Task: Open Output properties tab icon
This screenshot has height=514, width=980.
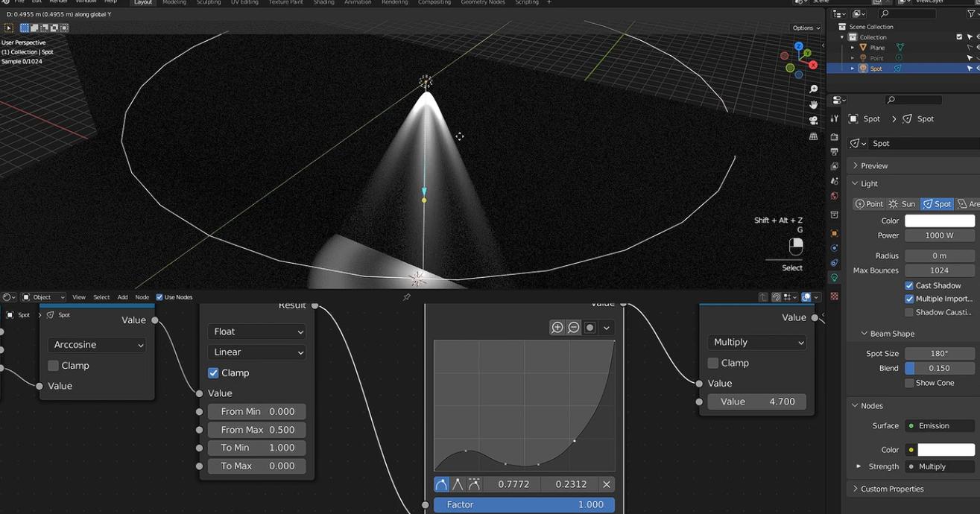Action: [x=834, y=152]
